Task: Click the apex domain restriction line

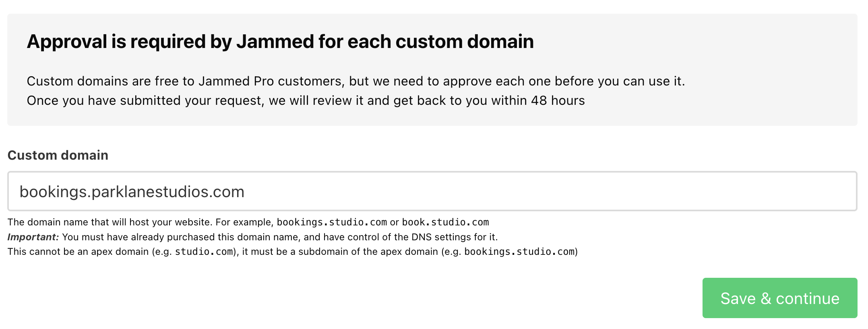Action: tap(293, 252)
